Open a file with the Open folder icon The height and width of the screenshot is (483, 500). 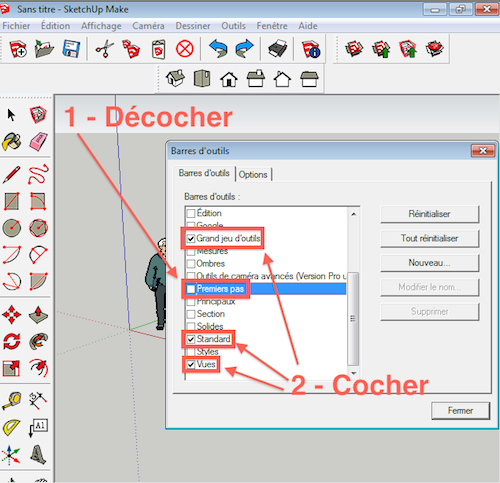click(44, 49)
